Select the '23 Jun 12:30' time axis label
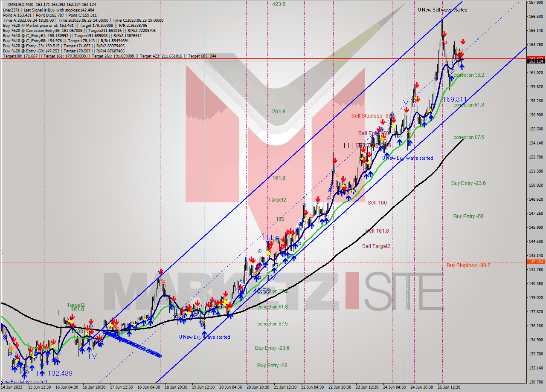This screenshot has height=392, width=546. point(367,387)
